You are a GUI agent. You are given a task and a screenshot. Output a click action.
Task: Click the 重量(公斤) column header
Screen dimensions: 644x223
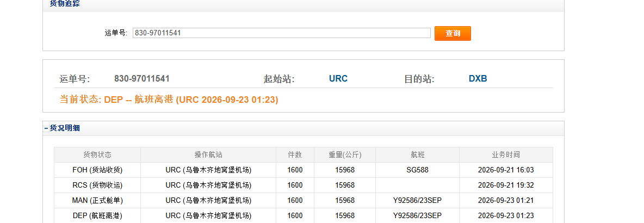click(345, 155)
